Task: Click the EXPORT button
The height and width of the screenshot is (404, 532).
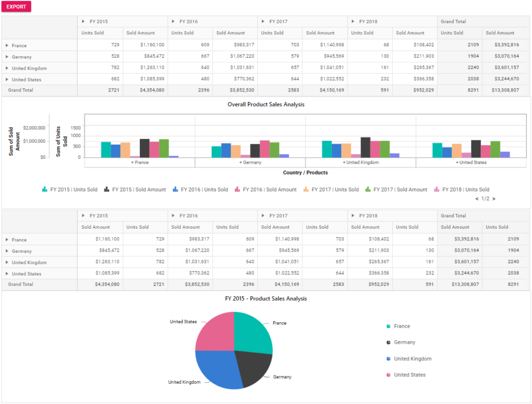Action: click(x=16, y=7)
